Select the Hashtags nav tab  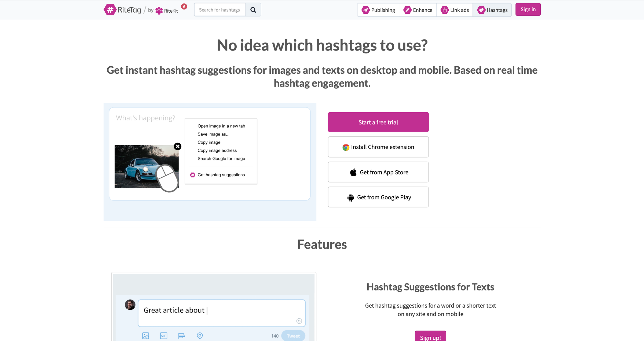tap(492, 10)
